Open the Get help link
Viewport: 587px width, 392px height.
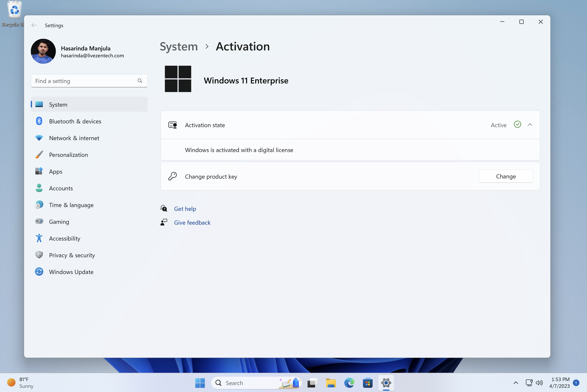[185, 209]
